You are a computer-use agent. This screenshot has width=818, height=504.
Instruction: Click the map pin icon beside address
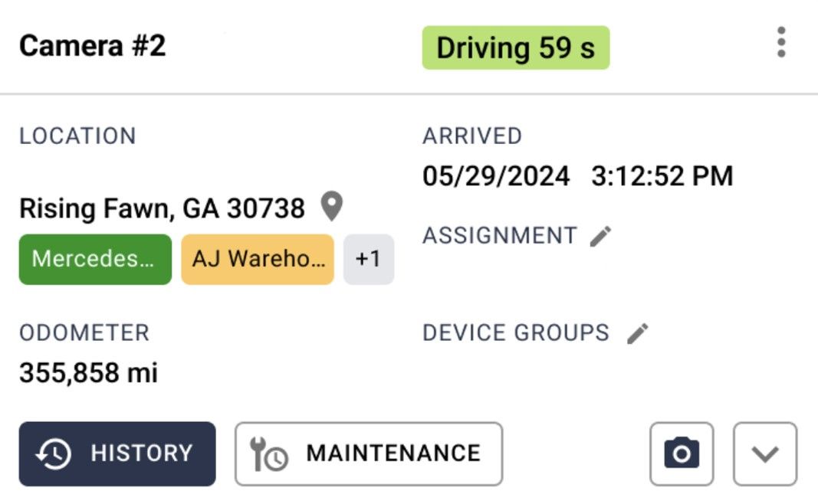[331, 207]
